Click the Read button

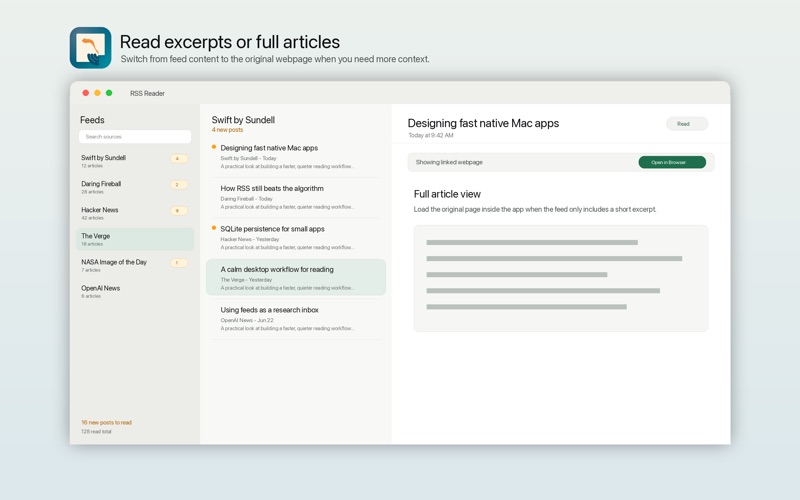[x=687, y=124]
